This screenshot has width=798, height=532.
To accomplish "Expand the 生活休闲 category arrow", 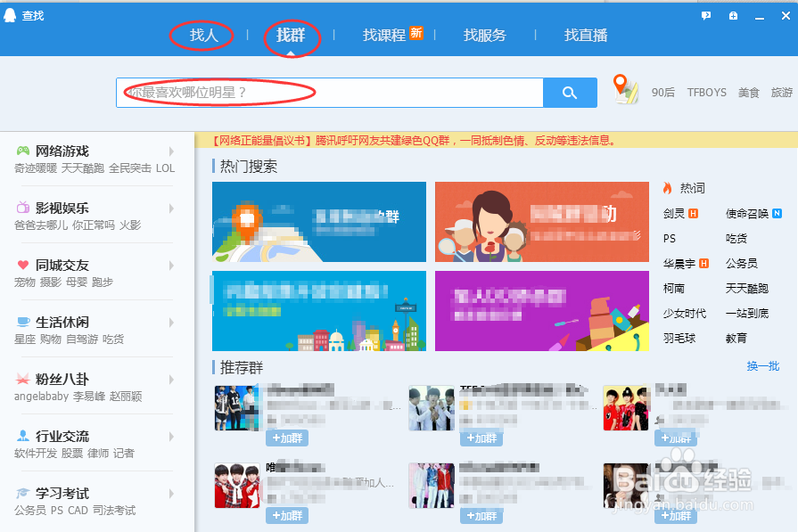I will pyautogui.click(x=171, y=322).
